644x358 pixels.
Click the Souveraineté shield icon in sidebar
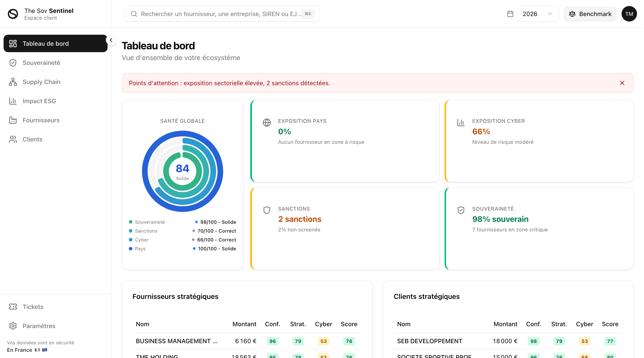point(13,63)
